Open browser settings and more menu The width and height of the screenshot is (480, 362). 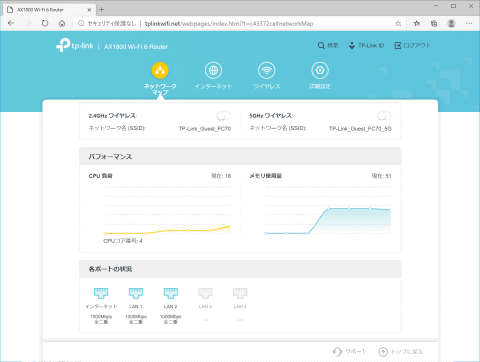(469, 23)
